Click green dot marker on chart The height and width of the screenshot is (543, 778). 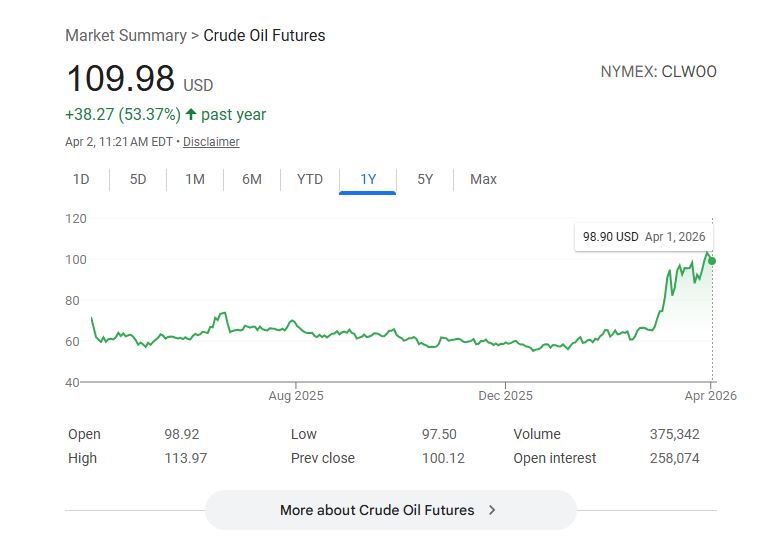click(x=712, y=261)
